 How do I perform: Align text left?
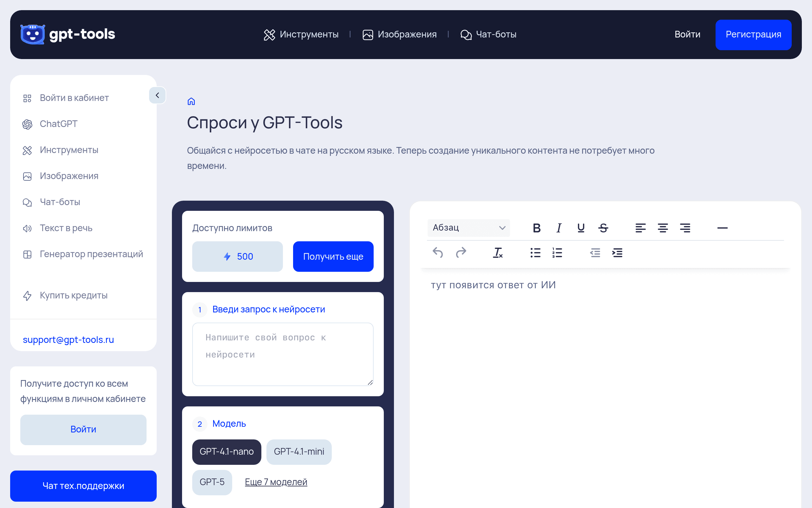coord(640,228)
